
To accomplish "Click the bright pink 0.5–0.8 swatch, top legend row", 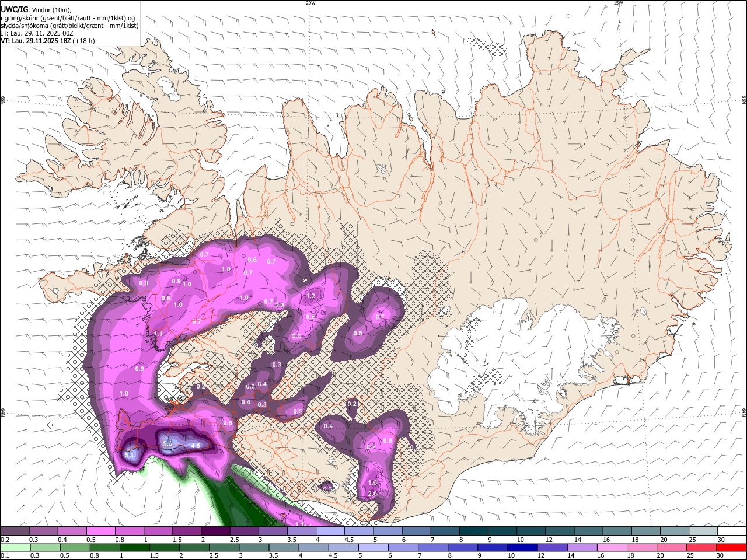I will click(100, 531).
